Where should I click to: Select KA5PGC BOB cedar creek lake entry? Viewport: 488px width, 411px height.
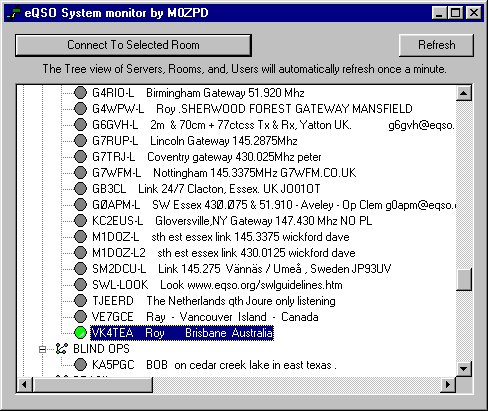(214, 364)
